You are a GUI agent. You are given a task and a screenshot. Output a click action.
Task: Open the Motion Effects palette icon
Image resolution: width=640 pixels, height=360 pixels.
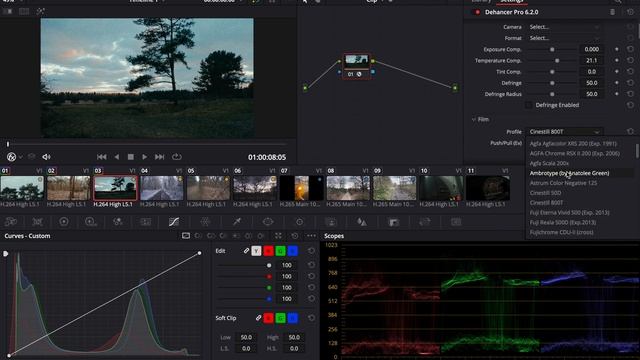(146, 222)
